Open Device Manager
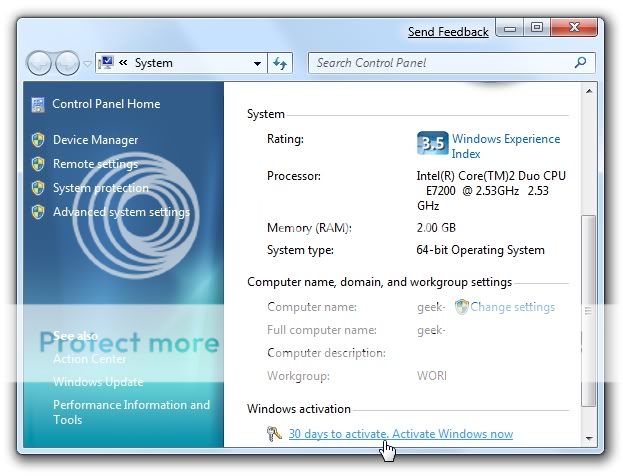Viewport: 623px width, 476px height. [95, 140]
